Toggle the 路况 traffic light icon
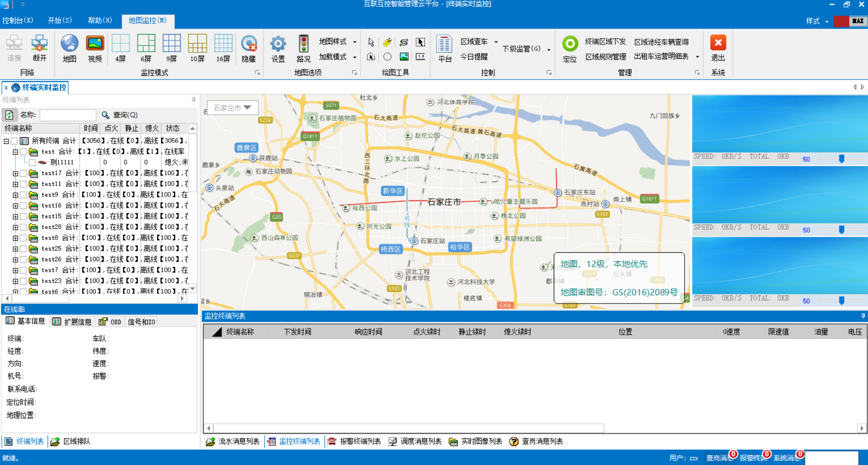The height and width of the screenshot is (465, 868). 304,48
